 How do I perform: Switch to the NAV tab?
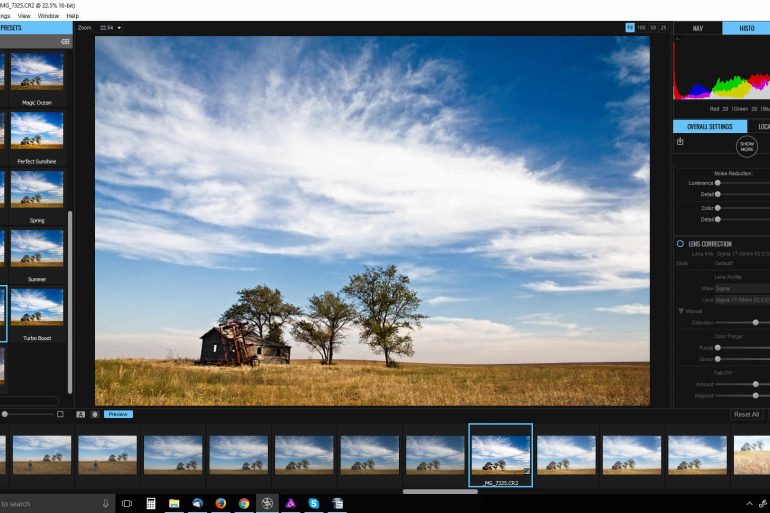click(x=697, y=28)
